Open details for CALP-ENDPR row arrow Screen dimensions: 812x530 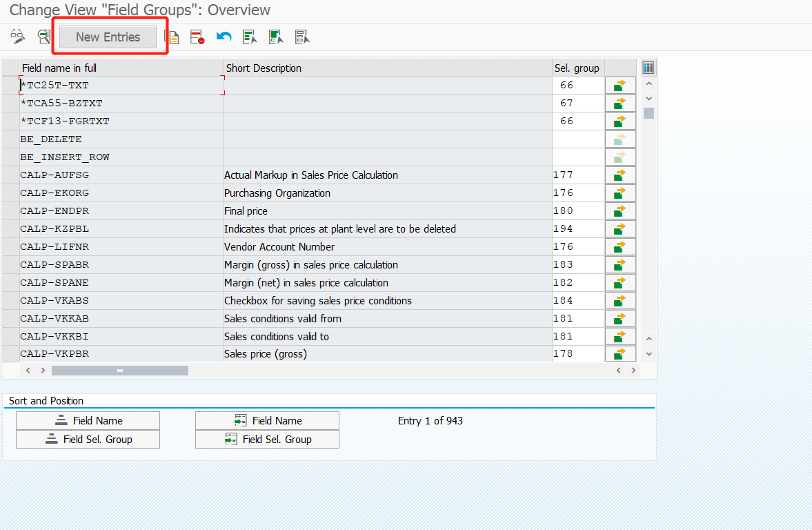[x=620, y=210]
